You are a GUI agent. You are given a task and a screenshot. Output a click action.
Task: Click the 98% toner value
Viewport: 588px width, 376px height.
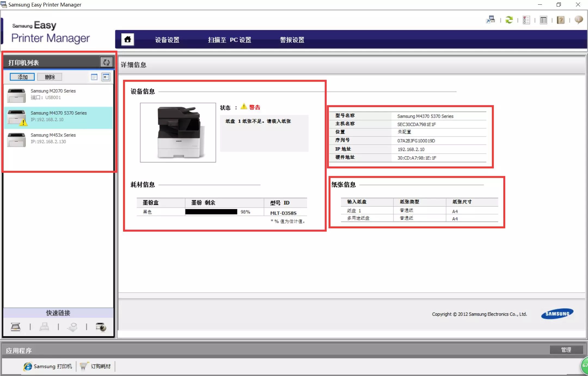(x=245, y=212)
